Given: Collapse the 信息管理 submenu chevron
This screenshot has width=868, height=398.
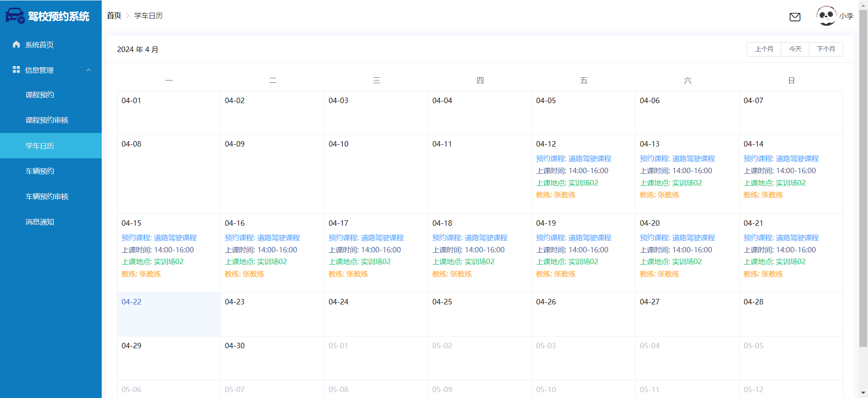Looking at the screenshot, I should point(89,70).
